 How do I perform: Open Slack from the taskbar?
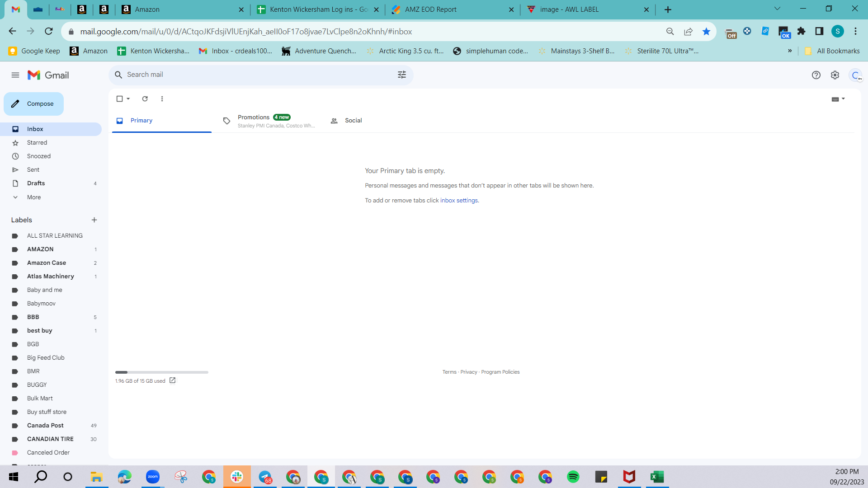click(237, 477)
